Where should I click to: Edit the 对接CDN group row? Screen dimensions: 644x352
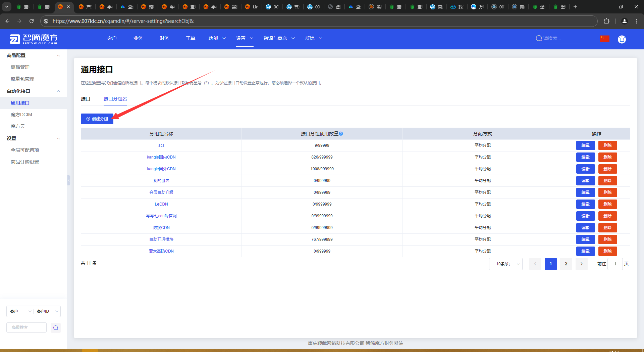pos(585,228)
